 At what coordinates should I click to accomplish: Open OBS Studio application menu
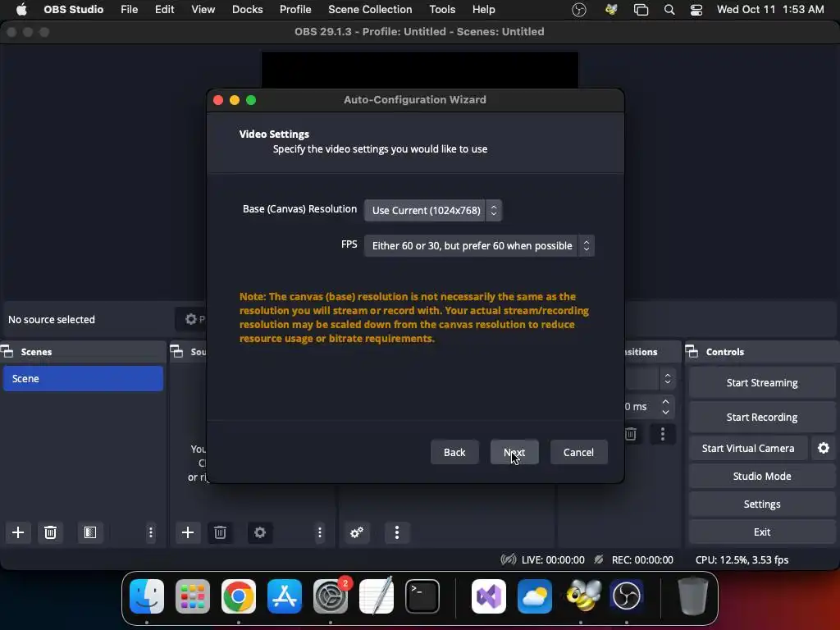(73, 10)
